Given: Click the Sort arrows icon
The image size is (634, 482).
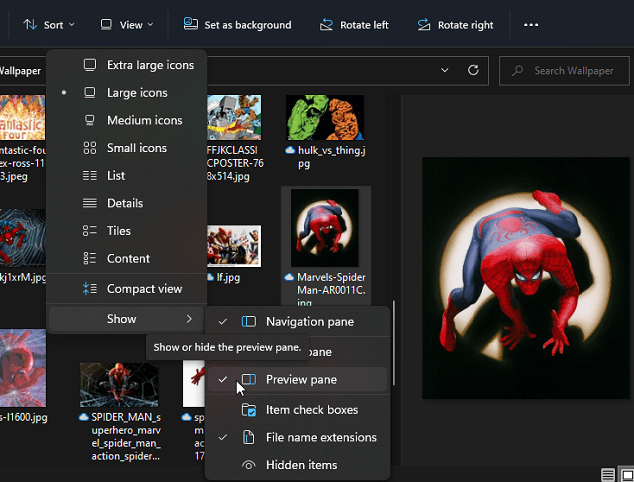Looking at the screenshot, I should [x=30, y=25].
